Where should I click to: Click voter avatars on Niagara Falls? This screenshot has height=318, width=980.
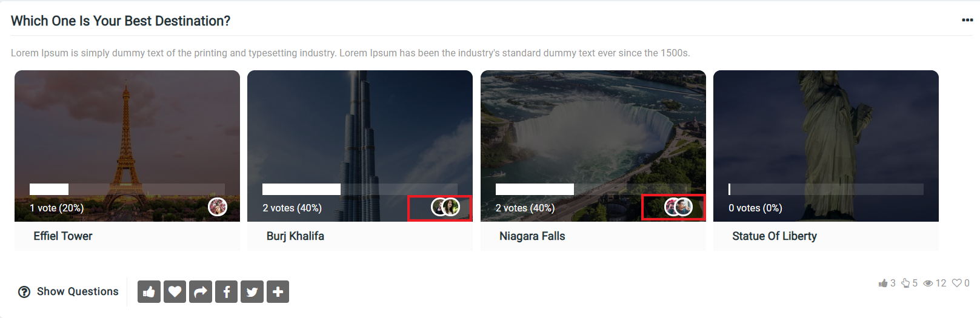point(678,207)
